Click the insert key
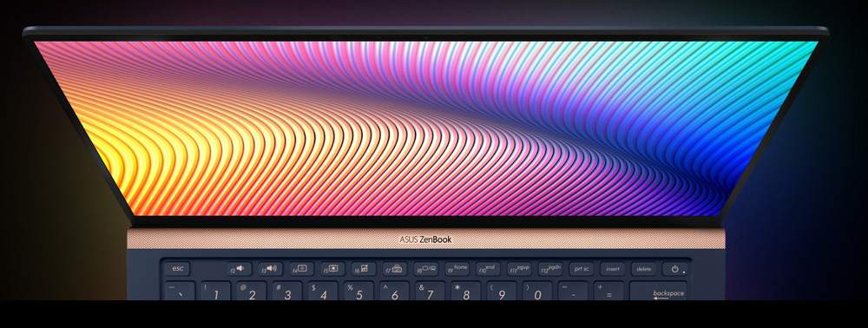Image resolution: width=868 pixels, height=328 pixels. [612, 269]
